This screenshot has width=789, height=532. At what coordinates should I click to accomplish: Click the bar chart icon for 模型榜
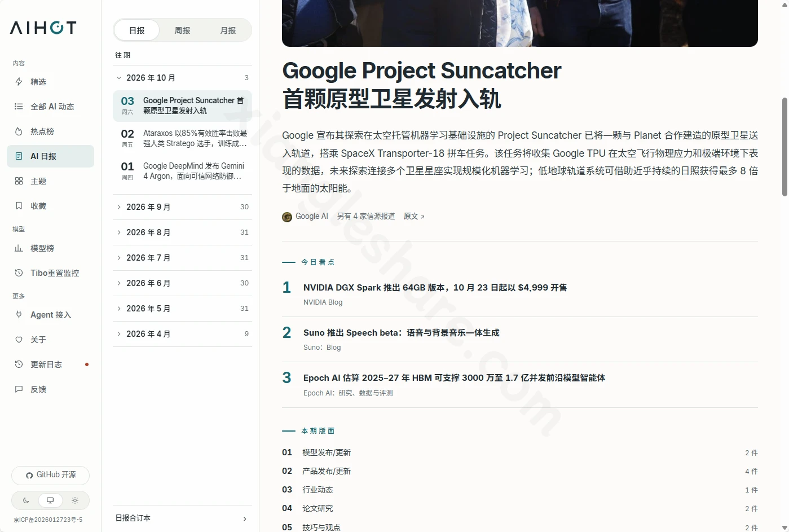[x=19, y=248]
